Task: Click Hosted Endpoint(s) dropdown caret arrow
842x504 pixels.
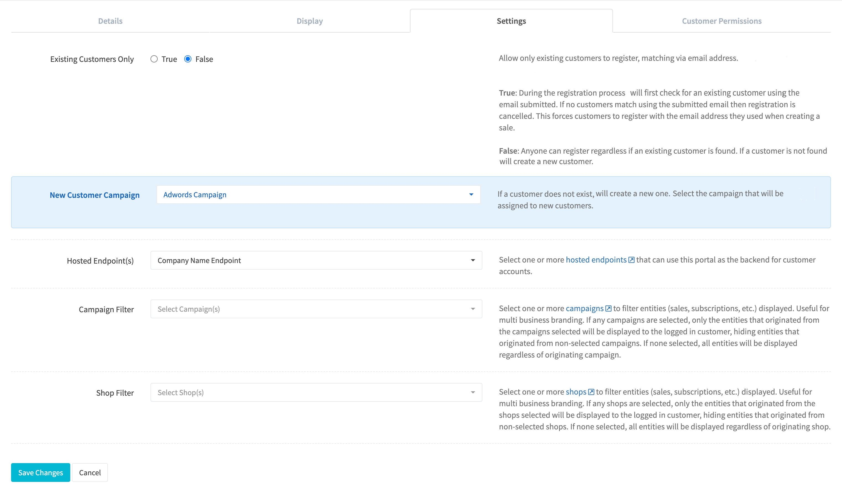Action: tap(473, 260)
